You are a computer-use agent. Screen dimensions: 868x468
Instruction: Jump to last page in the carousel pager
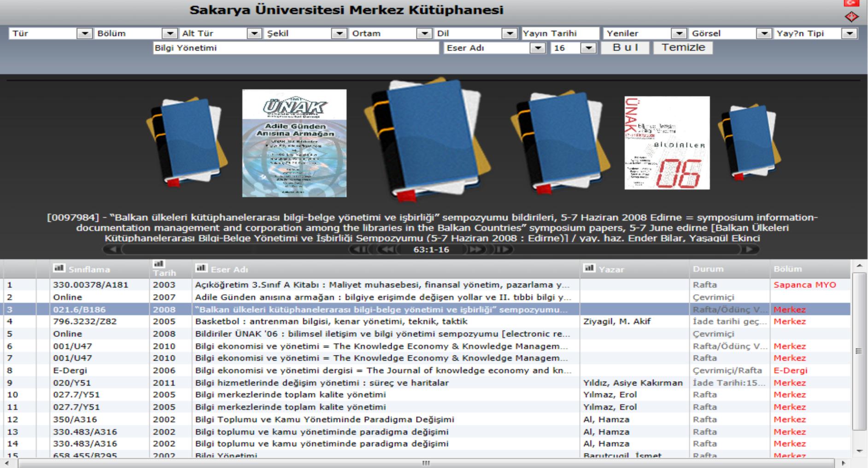503,250
